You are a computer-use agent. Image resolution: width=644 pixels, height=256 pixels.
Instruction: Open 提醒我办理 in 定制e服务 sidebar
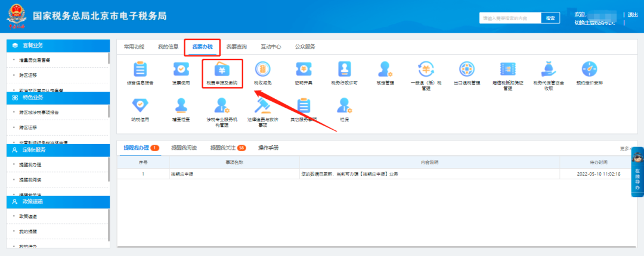30,164
